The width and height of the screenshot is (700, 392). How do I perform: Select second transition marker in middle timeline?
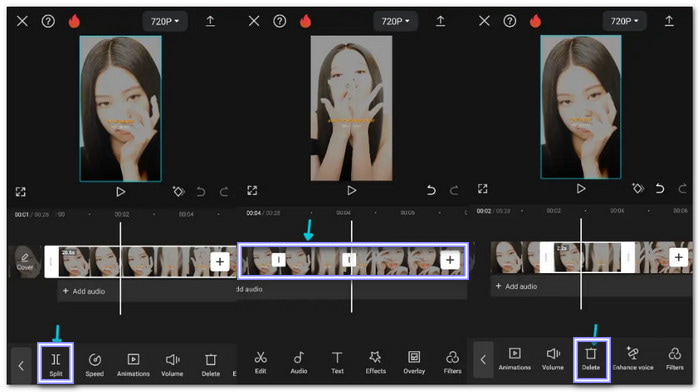[349, 260]
